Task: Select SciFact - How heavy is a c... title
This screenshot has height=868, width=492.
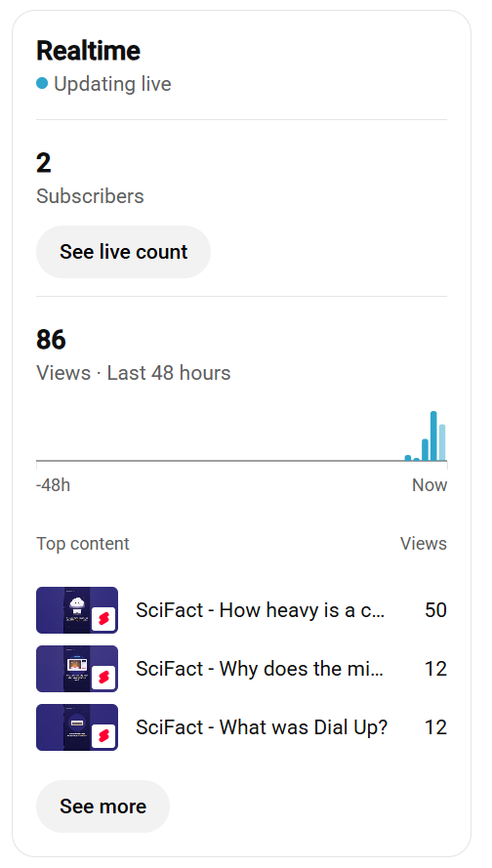Action: pos(260,610)
